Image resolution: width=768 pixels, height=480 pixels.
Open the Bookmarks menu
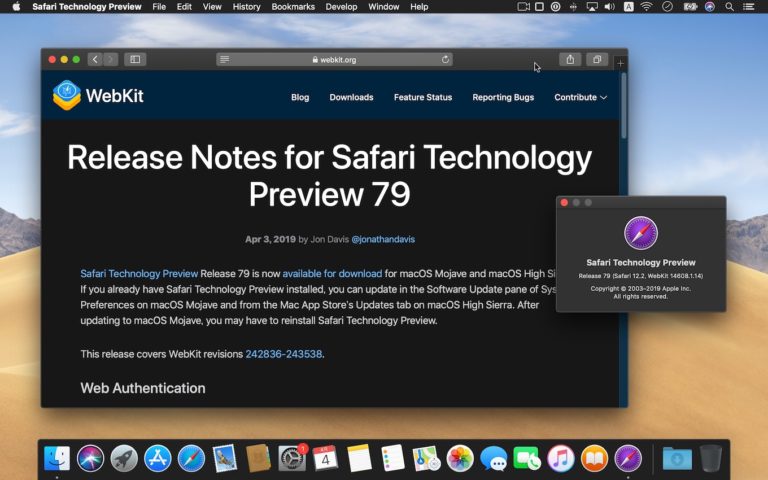[x=294, y=7]
